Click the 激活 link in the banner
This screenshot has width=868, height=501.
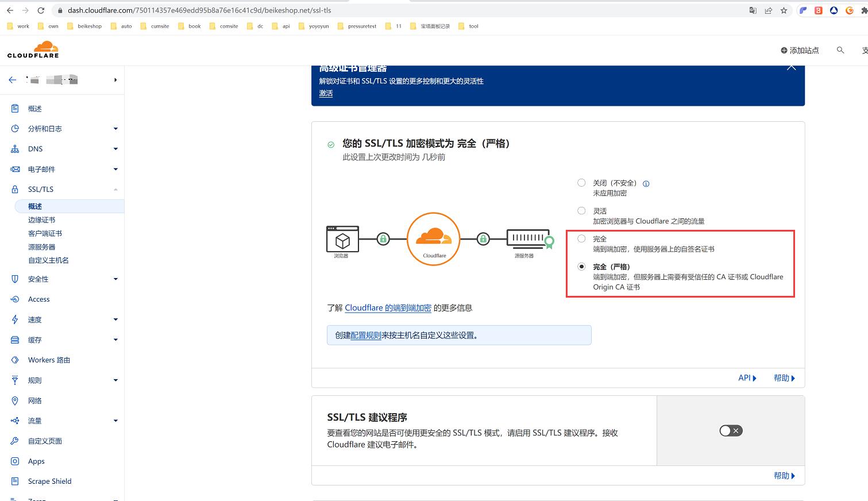click(x=326, y=93)
